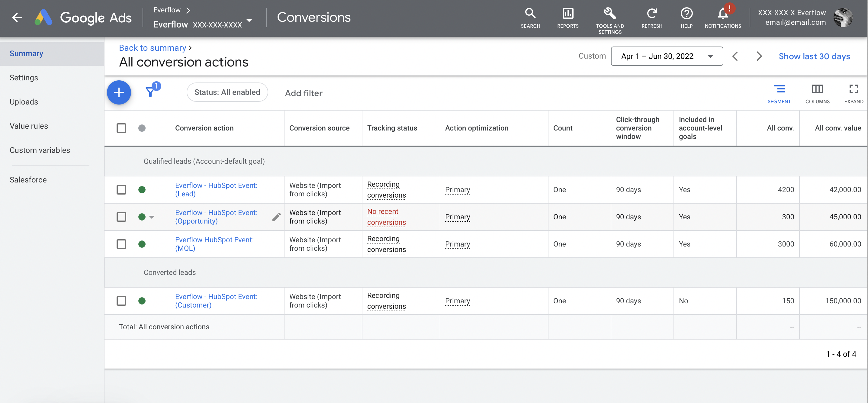This screenshot has width=868, height=403.
Task: Click Primary optimization in Lead row
Action: point(457,190)
